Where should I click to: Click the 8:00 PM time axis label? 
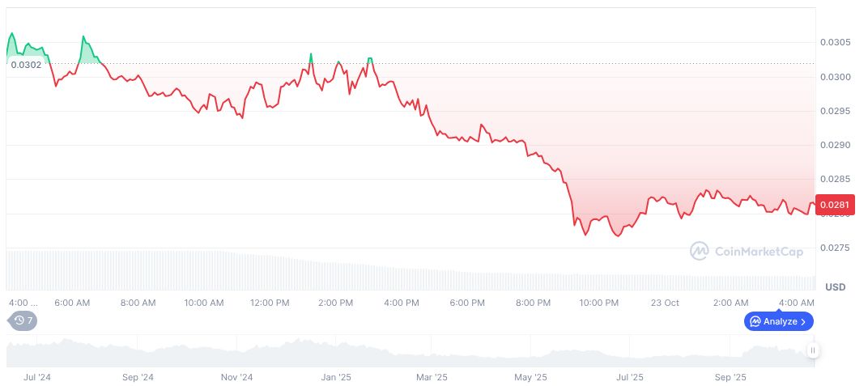click(533, 303)
